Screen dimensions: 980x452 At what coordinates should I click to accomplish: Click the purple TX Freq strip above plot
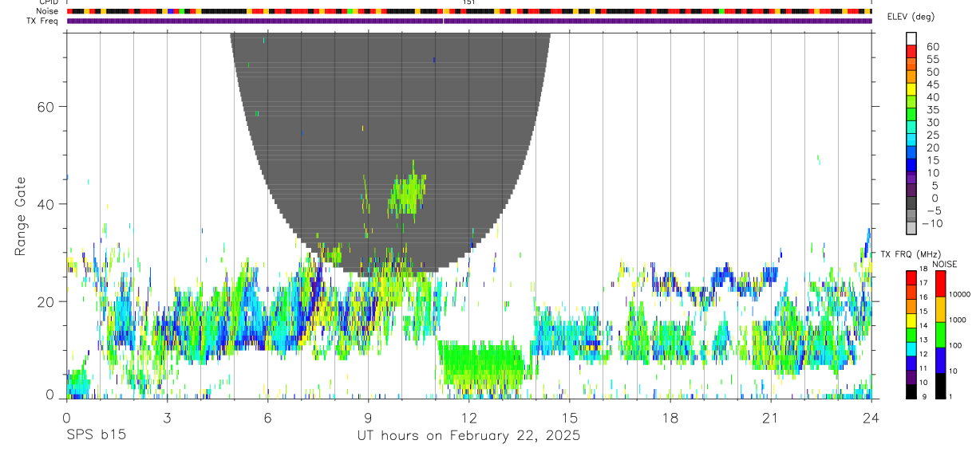tap(469, 21)
